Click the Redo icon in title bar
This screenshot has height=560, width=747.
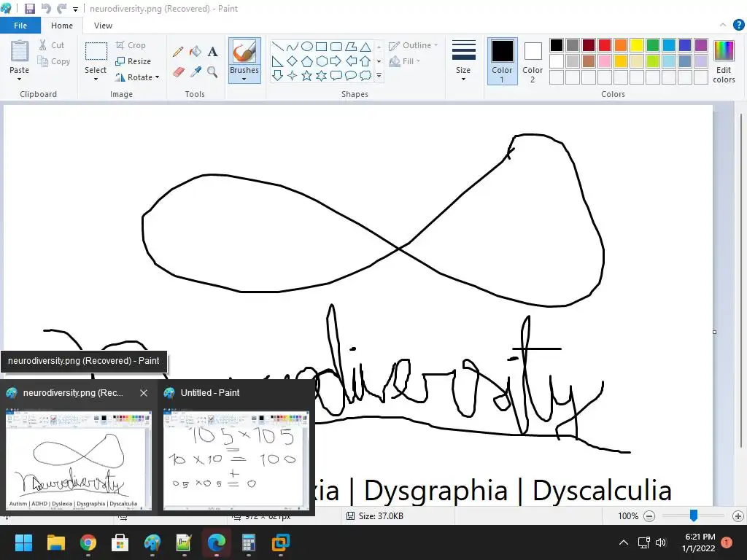(61, 9)
